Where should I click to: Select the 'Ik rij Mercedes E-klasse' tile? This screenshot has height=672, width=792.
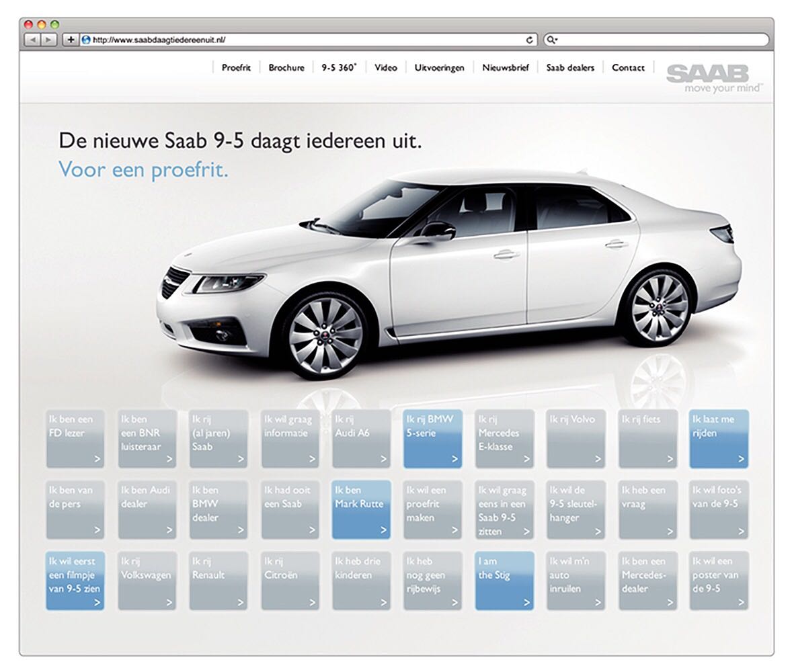tap(504, 439)
